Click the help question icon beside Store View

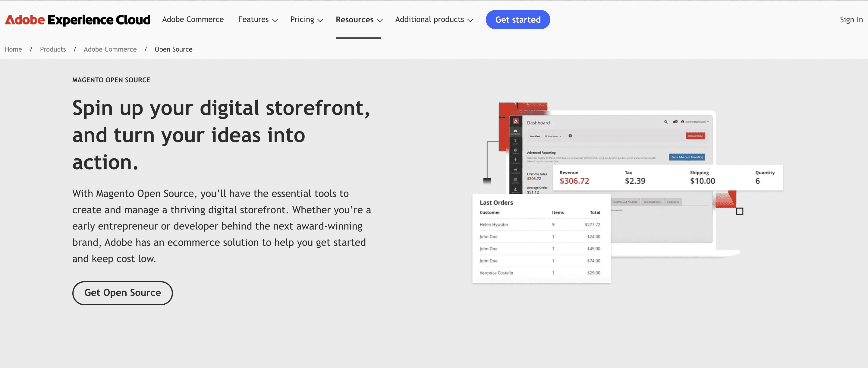tap(570, 136)
